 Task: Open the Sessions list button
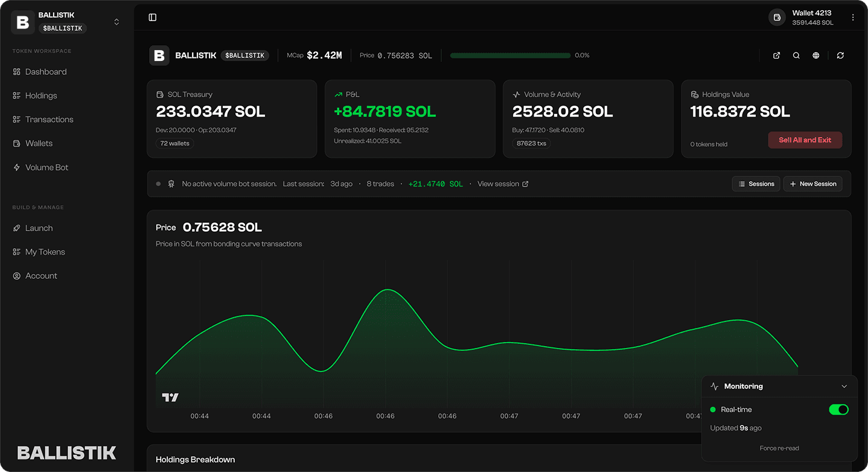pyautogui.click(x=756, y=184)
